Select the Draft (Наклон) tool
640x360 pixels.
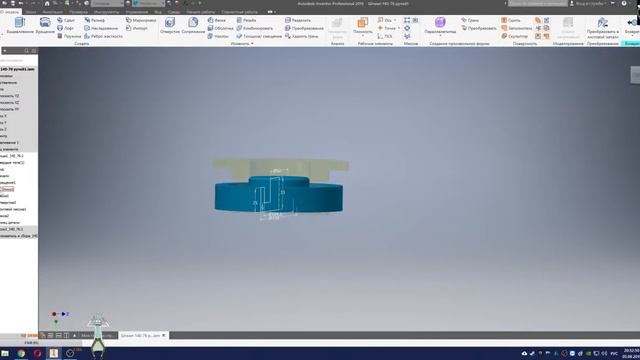(x=218, y=36)
